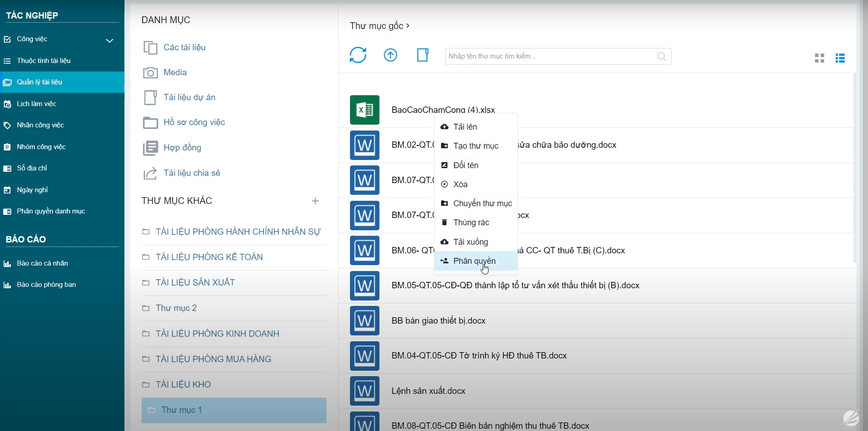The width and height of the screenshot is (868, 431).
Task: Open the Media category
Action: pos(175,73)
